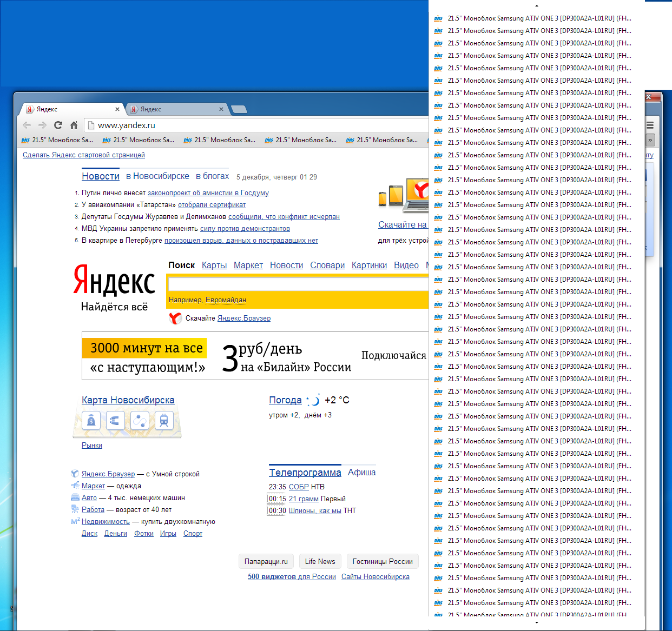The height and width of the screenshot is (631, 672).
Task: Open 500 виджетов для России link
Action: click(292, 577)
